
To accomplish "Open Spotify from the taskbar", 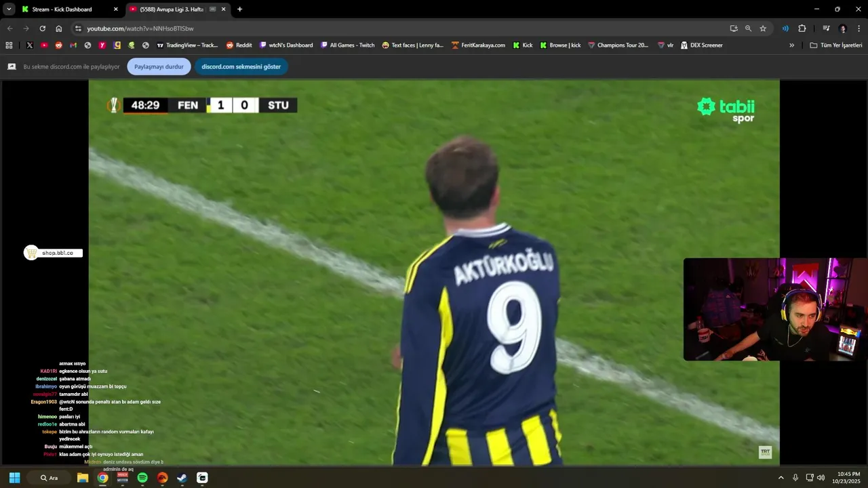I will tap(142, 478).
